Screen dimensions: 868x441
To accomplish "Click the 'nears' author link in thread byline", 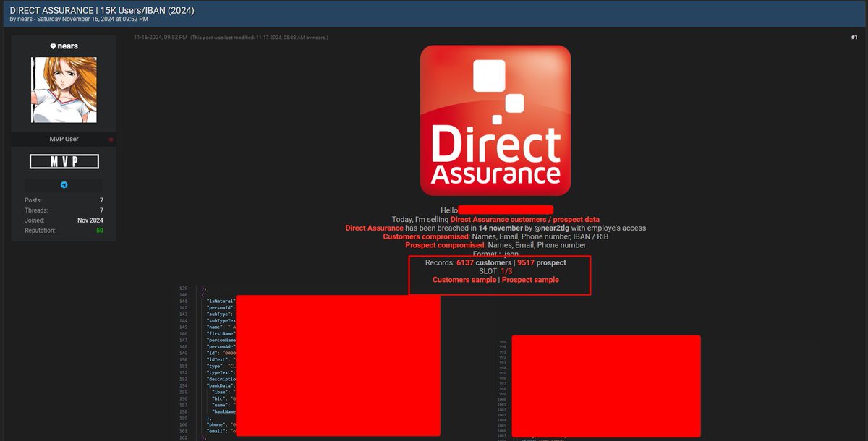I will pos(25,19).
